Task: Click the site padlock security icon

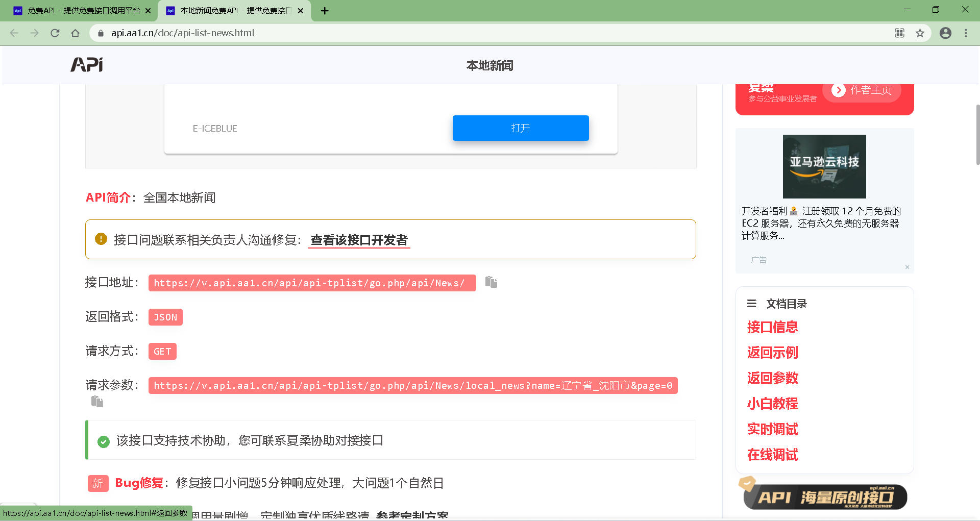Action: tap(101, 33)
